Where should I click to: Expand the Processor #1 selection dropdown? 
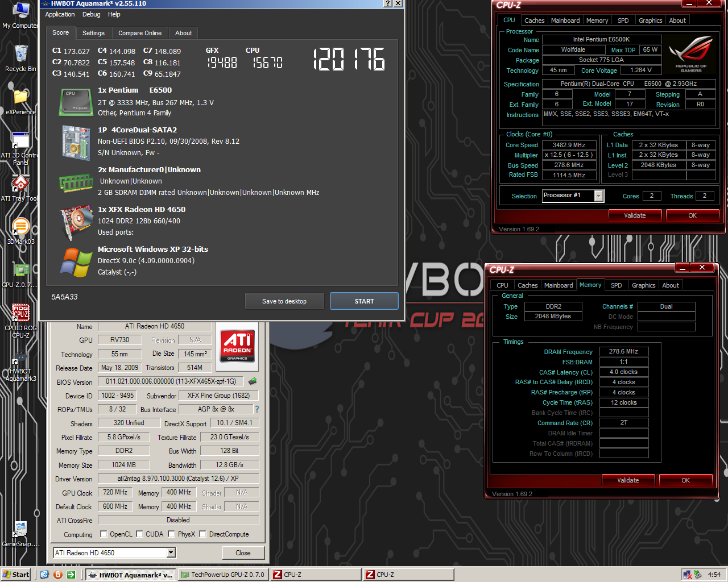(x=598, y=196)
